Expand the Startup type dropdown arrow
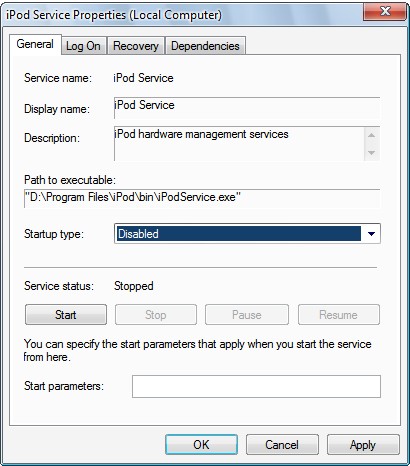410x466 pixels. point(371,234)
